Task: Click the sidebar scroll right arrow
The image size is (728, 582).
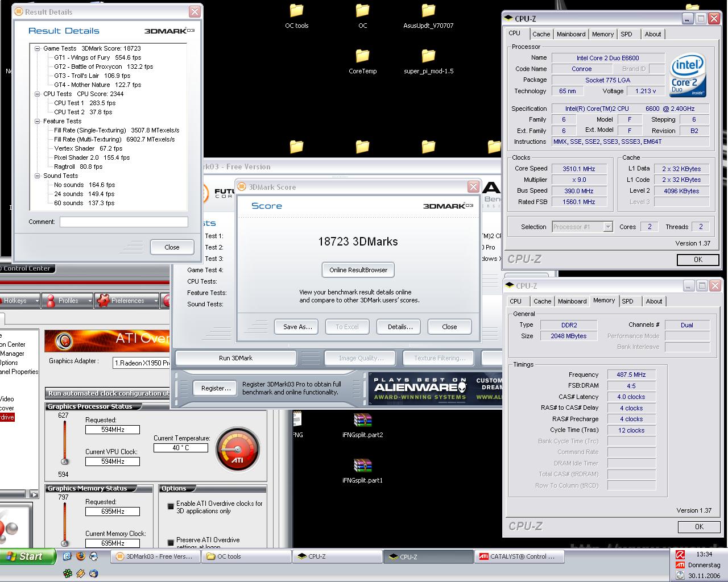Action: 34,495
